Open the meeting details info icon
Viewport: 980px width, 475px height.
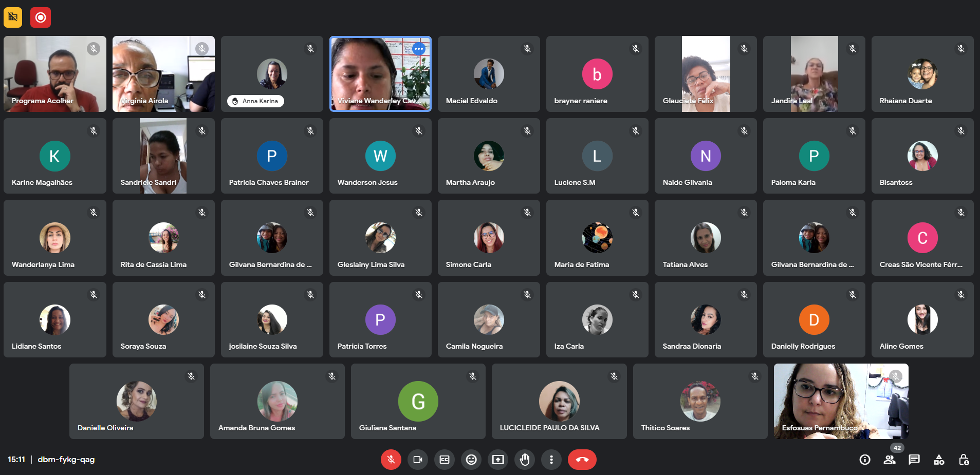865,460
